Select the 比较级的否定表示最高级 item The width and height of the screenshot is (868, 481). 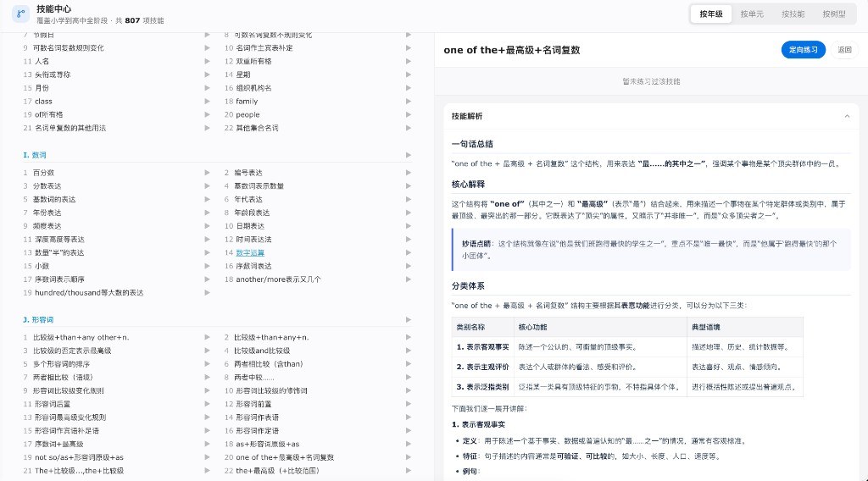(x=72, y=351)
